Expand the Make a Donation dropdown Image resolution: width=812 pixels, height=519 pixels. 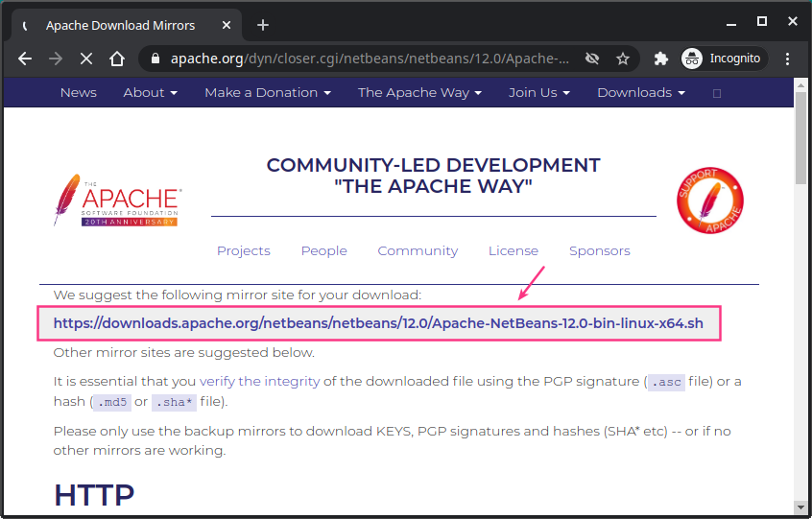(x=268, y=93)
